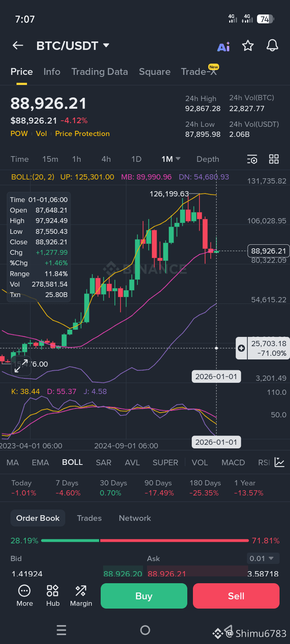Screen dimensions: 290x644
Task: Switch to the Trades tab
Action: [89, 518]
